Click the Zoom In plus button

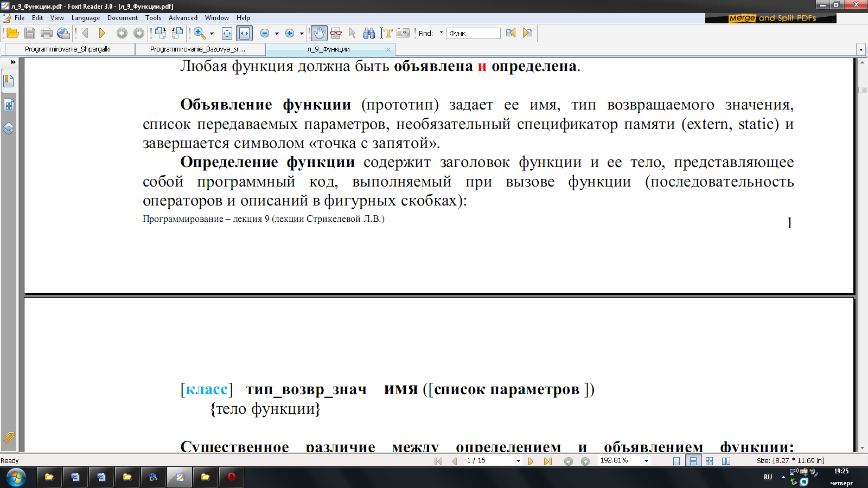[290, 33]
